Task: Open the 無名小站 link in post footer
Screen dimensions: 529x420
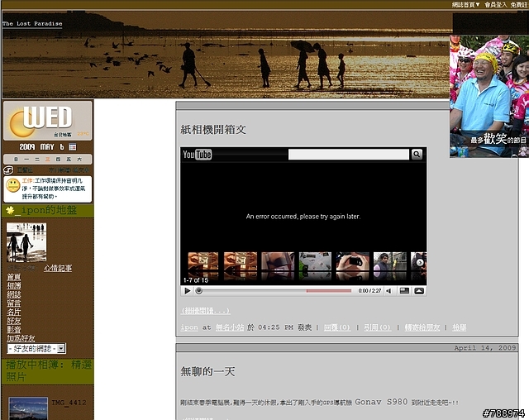Action: pos(230,327)
